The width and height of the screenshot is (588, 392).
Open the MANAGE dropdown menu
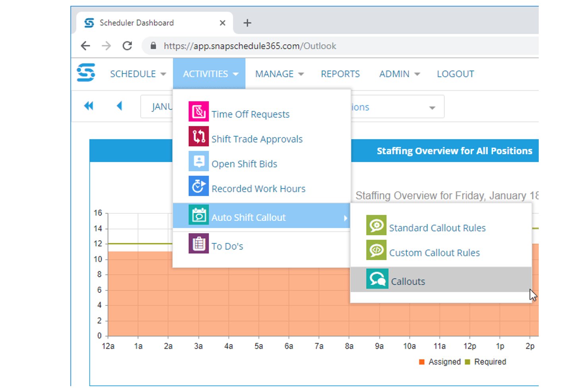coord(279,74)
